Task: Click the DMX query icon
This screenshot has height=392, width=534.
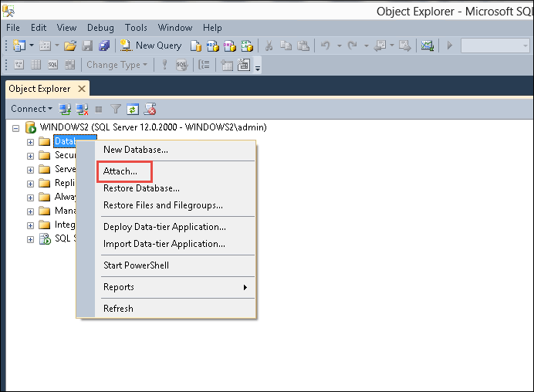Action: (230, 46)
